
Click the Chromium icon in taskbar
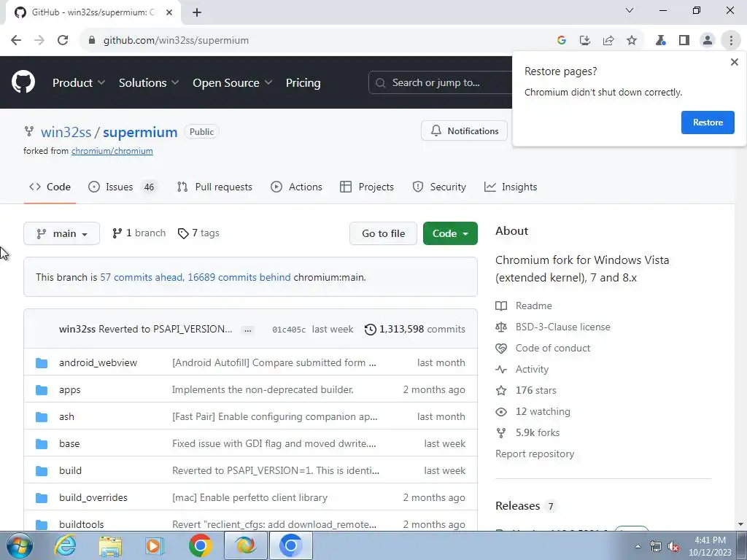[x=291, y=545]
